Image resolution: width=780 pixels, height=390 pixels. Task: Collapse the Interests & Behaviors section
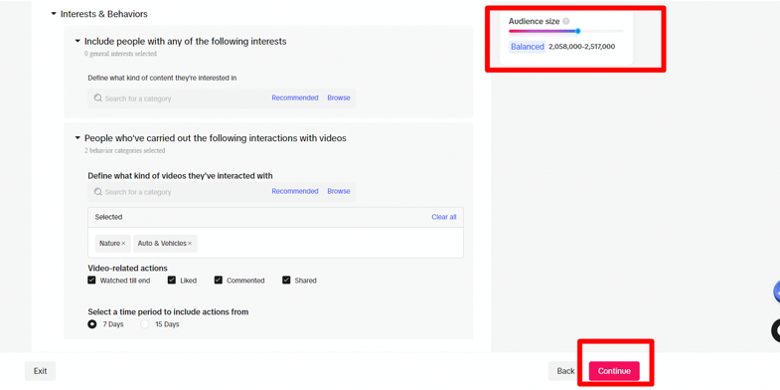(54, 14)
